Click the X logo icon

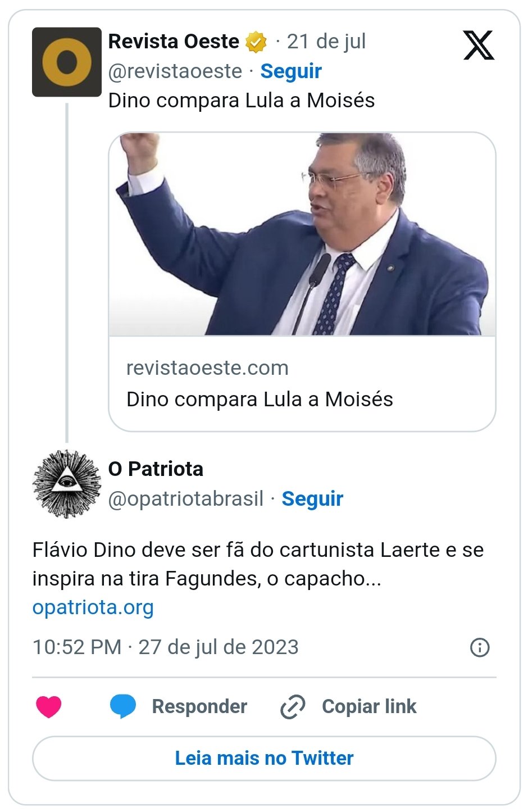479,46
